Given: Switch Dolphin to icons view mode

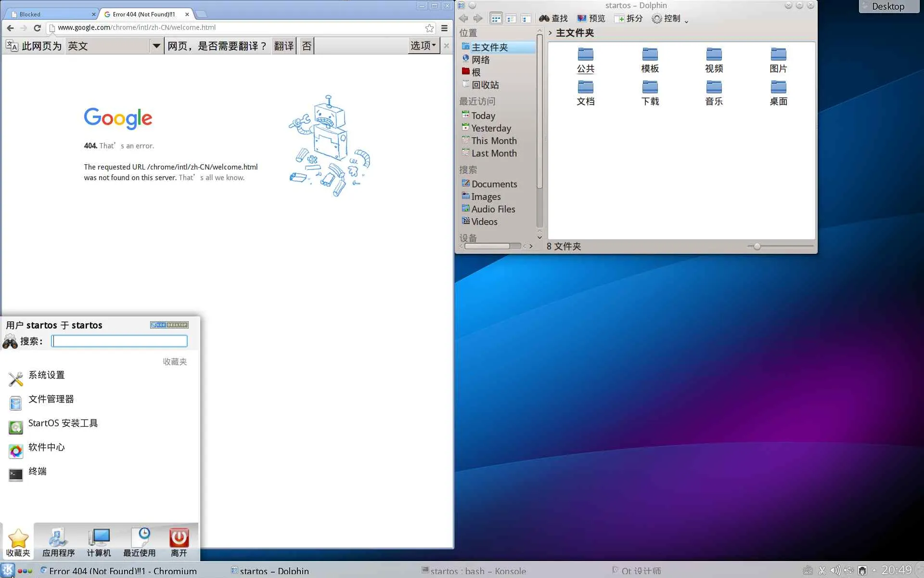Looking at the screenshot, I should coord(496,19).
